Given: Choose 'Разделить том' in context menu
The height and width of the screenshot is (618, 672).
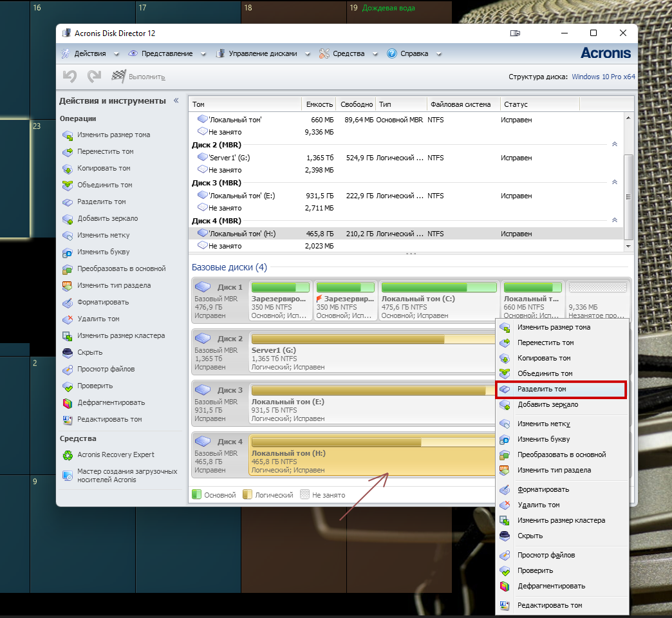Looking at the screenshot, I should [561, 389].
